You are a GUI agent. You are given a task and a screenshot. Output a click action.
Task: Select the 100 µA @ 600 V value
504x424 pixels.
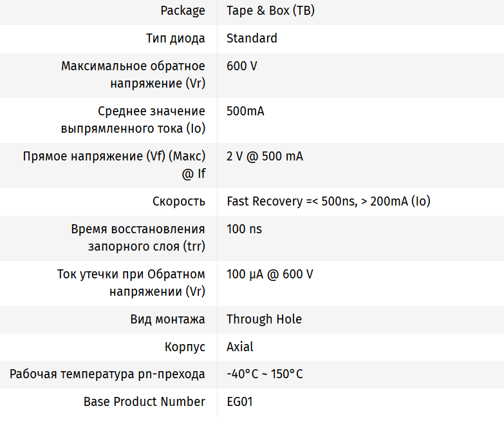point(270,274)
